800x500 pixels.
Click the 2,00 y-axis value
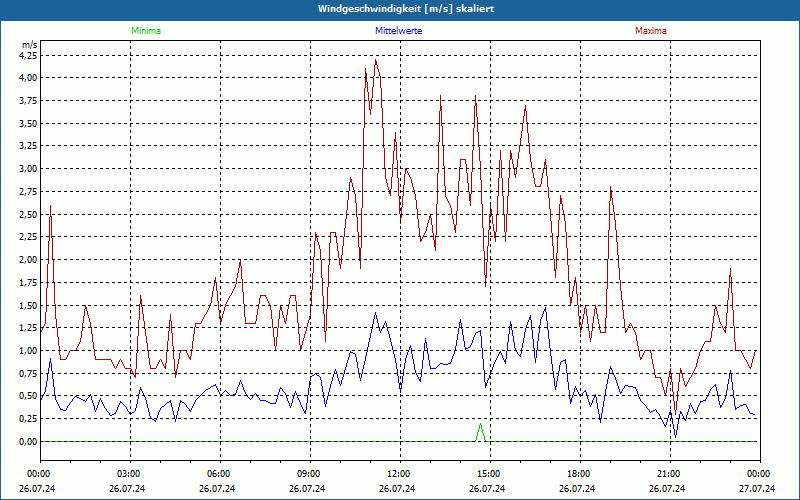[x=28, y=260]
